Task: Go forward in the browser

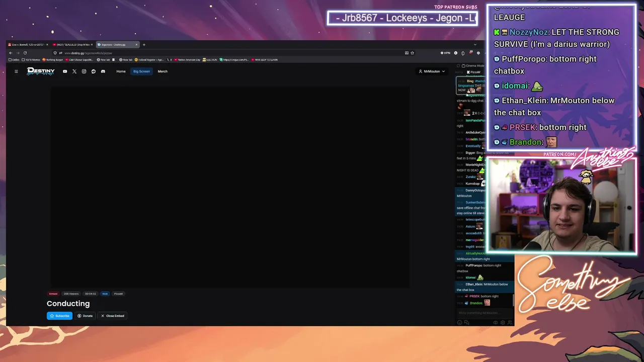Action: point(18,53)
